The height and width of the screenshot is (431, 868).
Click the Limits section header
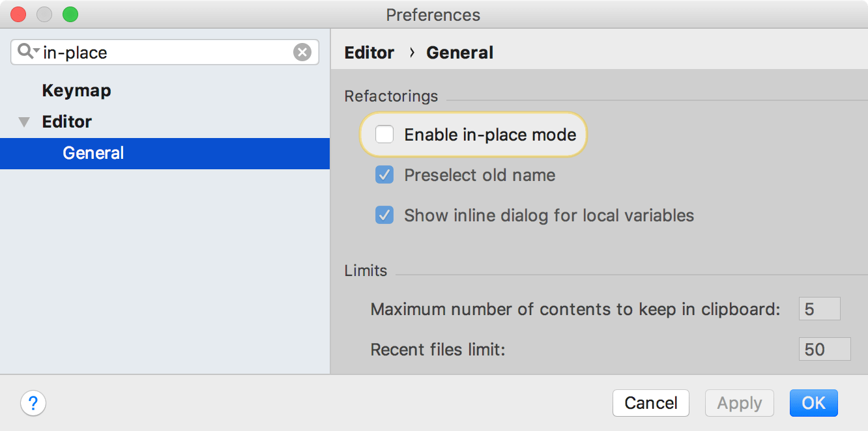[366, 270]
